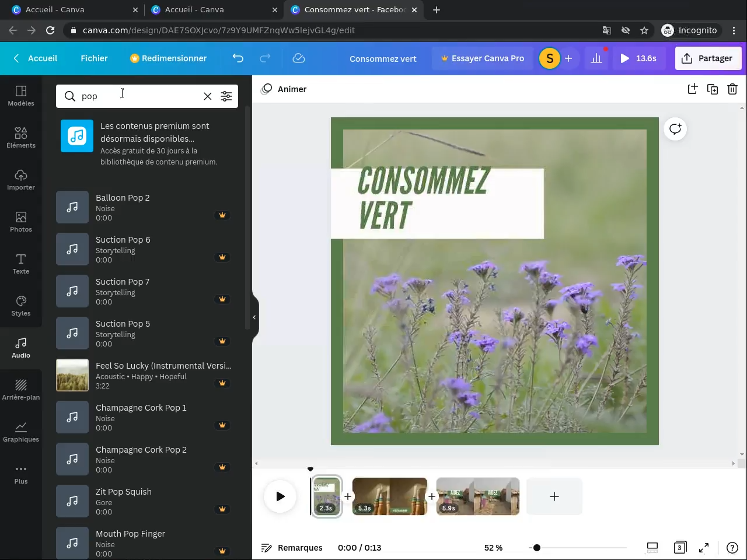Screen dimensions: 747x560
Task: Open the Fichier menu
Action: tap(94, 58)
